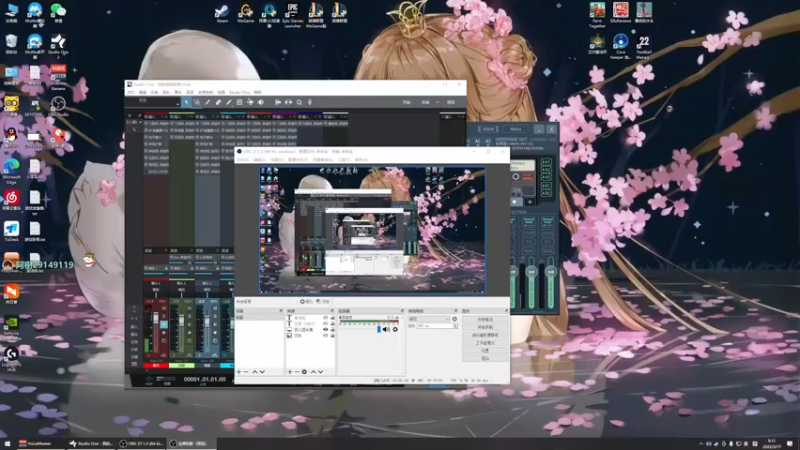The image size is (800, 450).
Task: Open the File menu in OBS
Action: [x=243, y=160]
